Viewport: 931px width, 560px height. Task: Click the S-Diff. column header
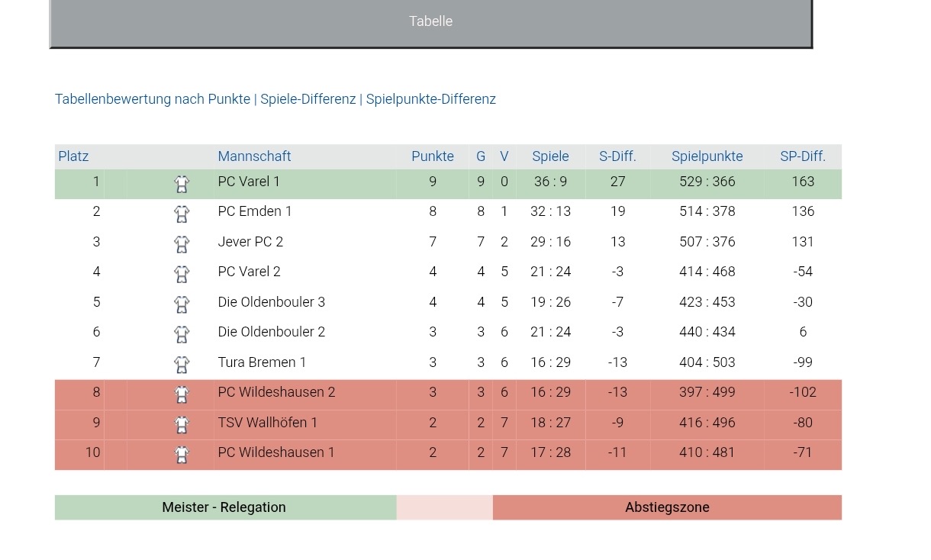click(x=617, y=156)
